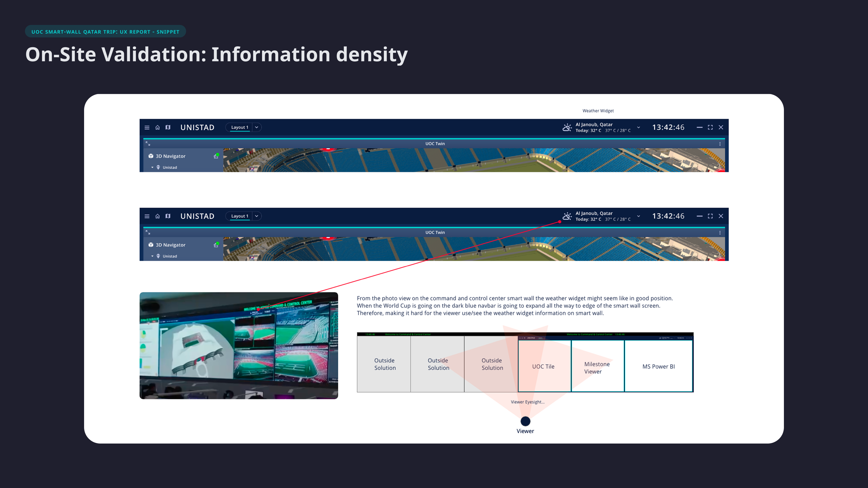Click expand arrows icon left of lower UOC Twin bar

(148, 232)
